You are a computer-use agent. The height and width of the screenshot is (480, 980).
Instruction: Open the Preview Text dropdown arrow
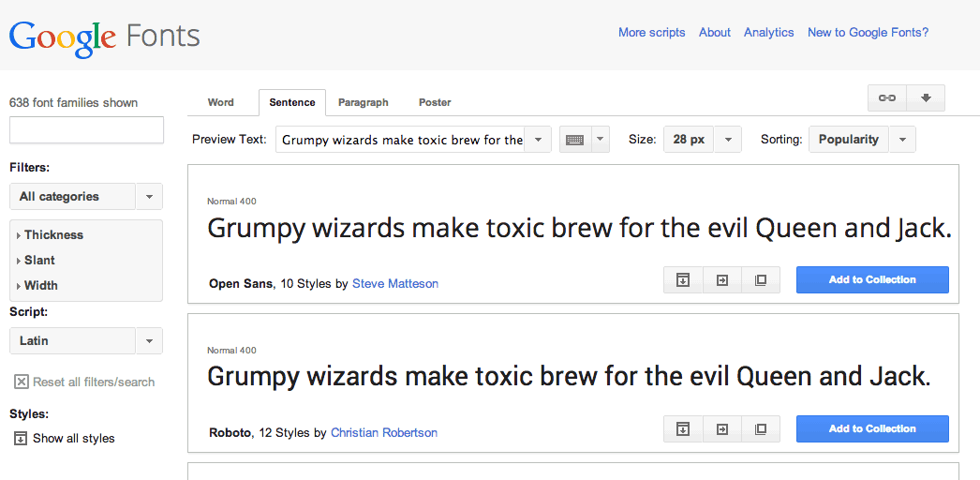click(x=538, y=140)
